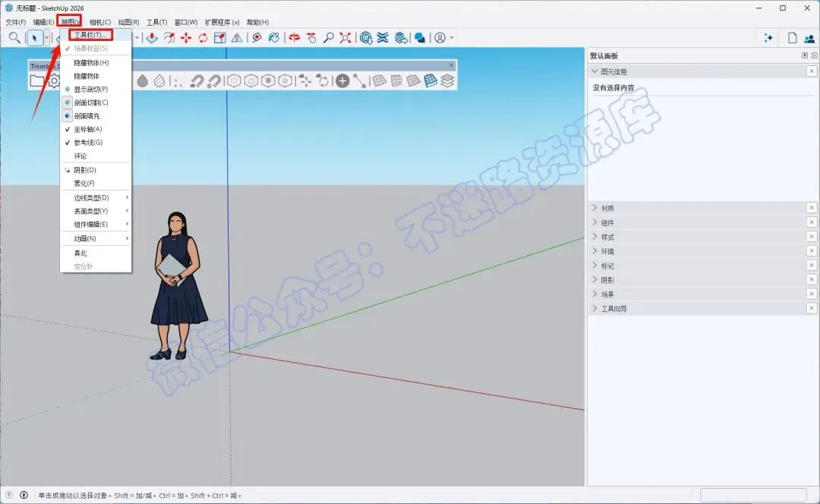
Task: Click the AI sparkle icon
Action: (768, 38)
